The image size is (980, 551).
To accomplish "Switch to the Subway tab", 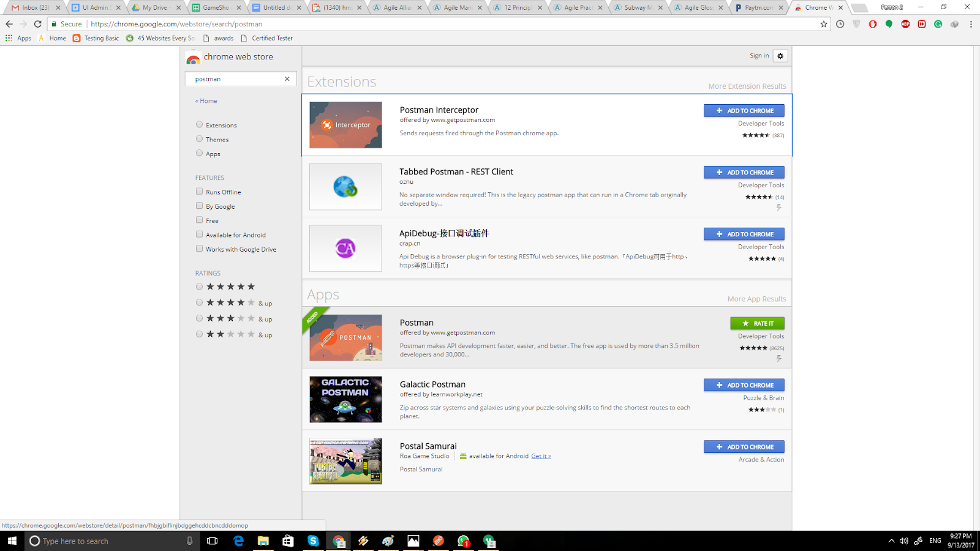I will pyautogui.click(x=639, y=7).
